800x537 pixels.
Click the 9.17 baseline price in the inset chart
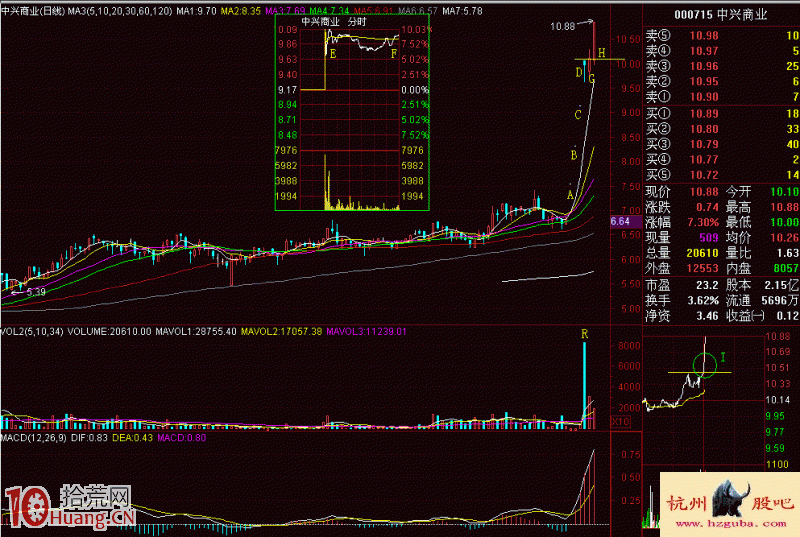tap(287, 90)
